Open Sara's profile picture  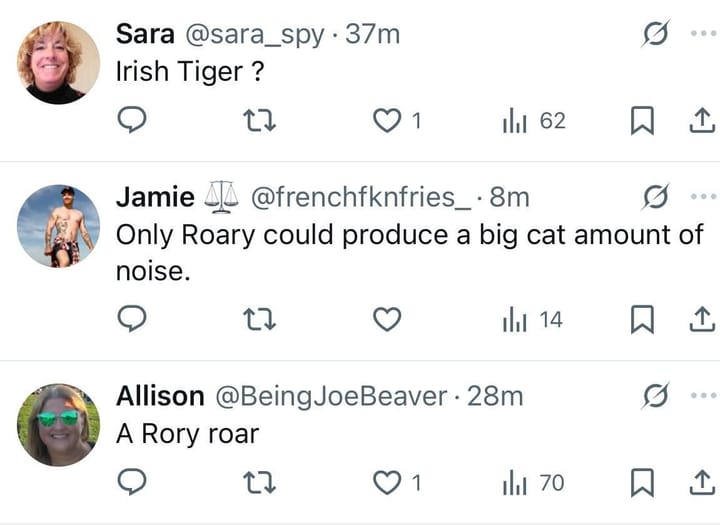(x=58, y=62)
